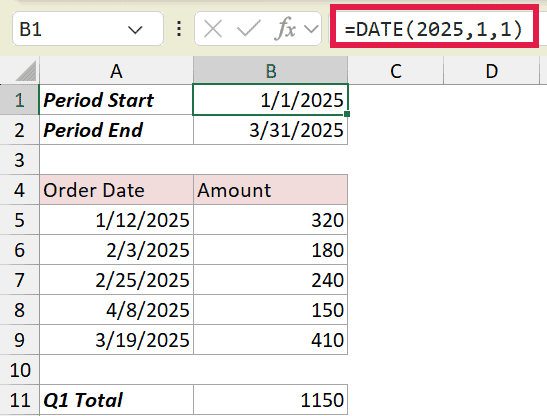Screen dimensions: 547x416
Task: Click the formula bar vertical dots handle
Action: (x=179, y=29)
